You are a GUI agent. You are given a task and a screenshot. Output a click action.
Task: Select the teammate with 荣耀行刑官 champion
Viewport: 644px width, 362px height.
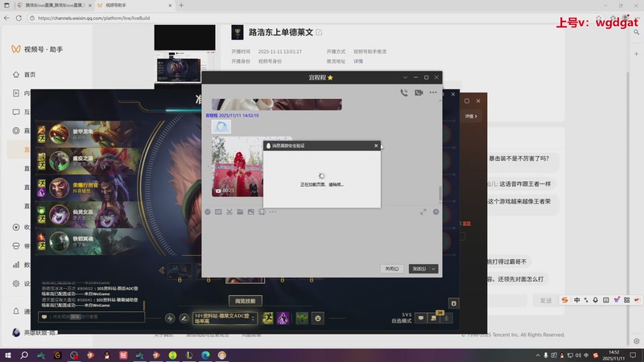pos(90,187)
